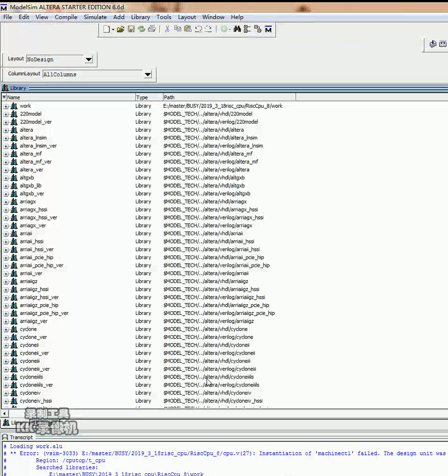Click the work library path text

(223, 106)
